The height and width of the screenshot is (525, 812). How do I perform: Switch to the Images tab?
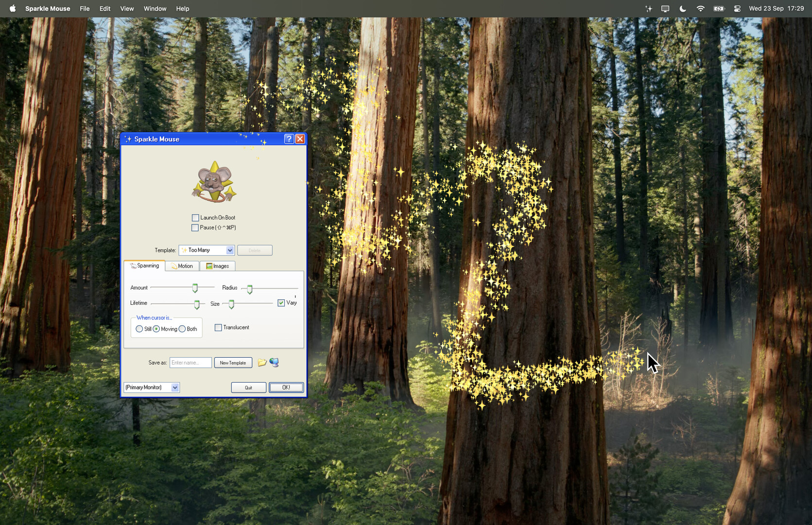[x=218, y=266]
